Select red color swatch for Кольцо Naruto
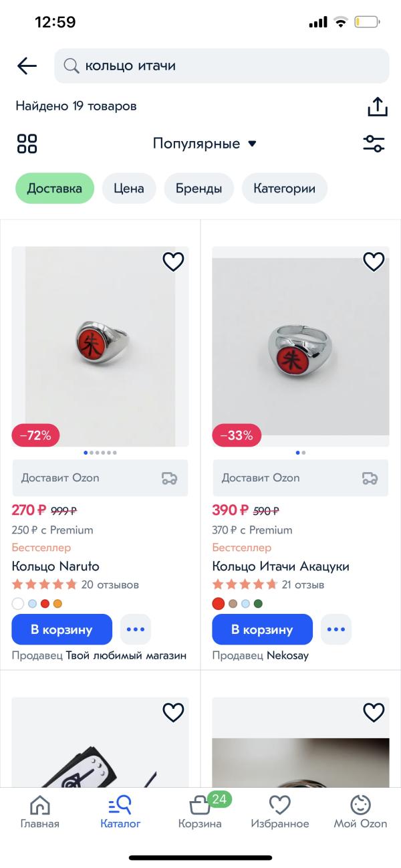 [45, 604]
